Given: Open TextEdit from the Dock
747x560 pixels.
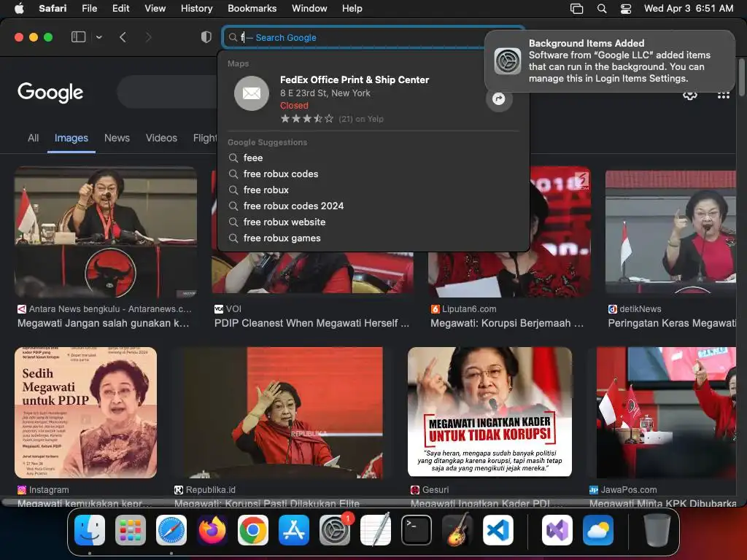Looking at the screenshot, I should coord(376,530).
